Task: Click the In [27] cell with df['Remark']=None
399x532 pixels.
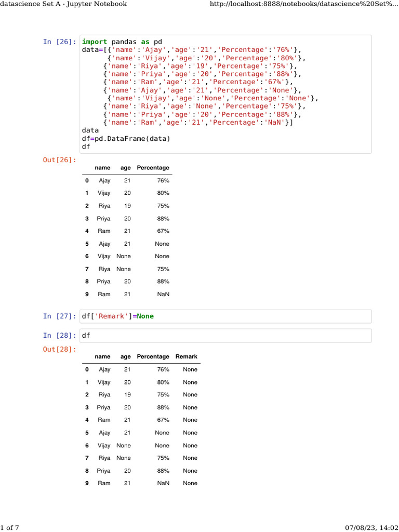Action: [225, 316]
